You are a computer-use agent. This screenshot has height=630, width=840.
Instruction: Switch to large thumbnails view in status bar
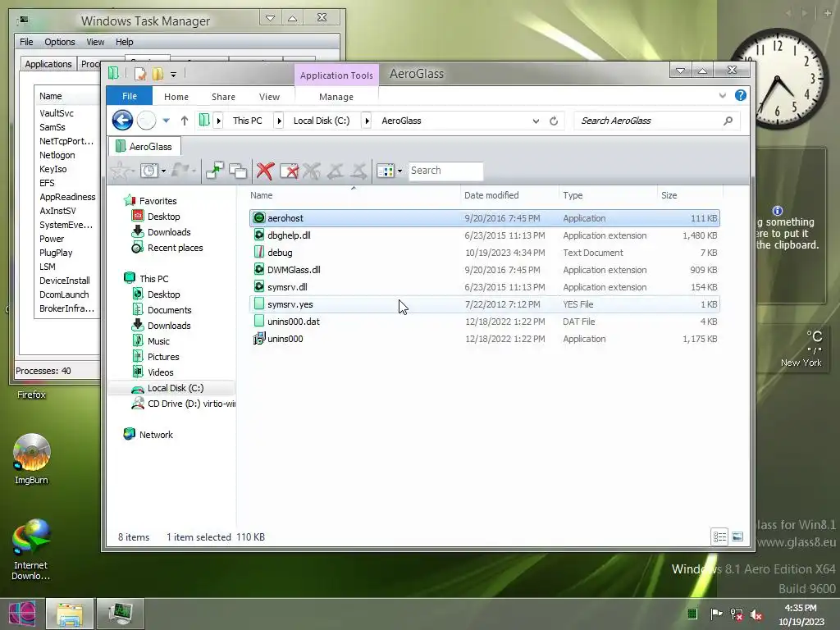[x=737, y=536]
